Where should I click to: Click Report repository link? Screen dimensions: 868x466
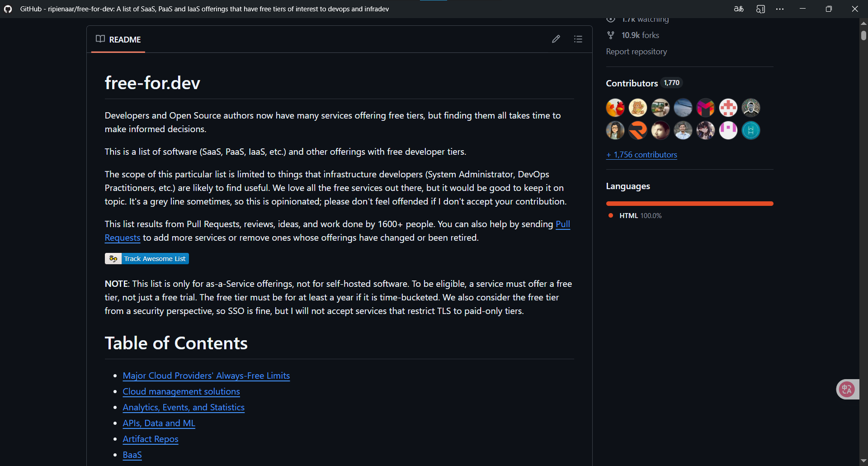(x=637, y=52)
